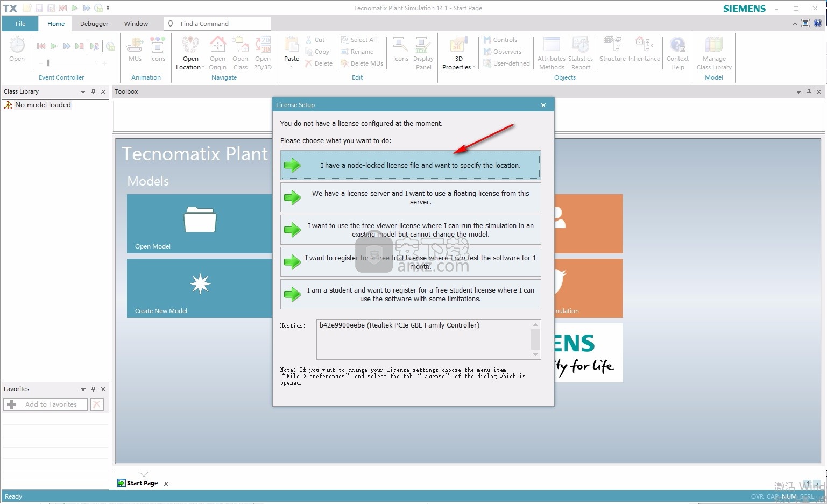Switch to the Debugger ribbon tab
The height and width of the screenshot is (504, 827).
click(94, 24)
